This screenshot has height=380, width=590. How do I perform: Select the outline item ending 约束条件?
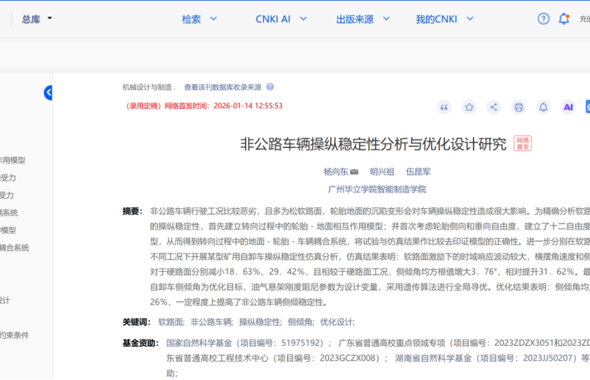[14, 335]
